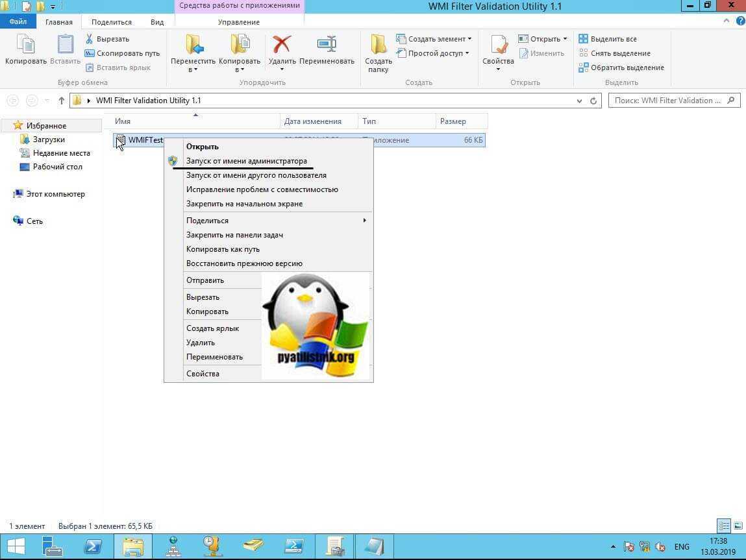The height and width of the screenshot is (560, 746).
Task: Open Загрузки in the navigation pane
Action: click(x=49, y=140)
